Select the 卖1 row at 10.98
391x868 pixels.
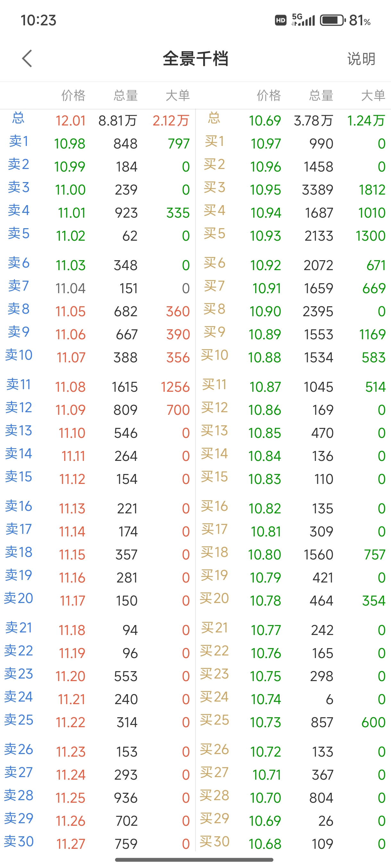click(98, 143)
